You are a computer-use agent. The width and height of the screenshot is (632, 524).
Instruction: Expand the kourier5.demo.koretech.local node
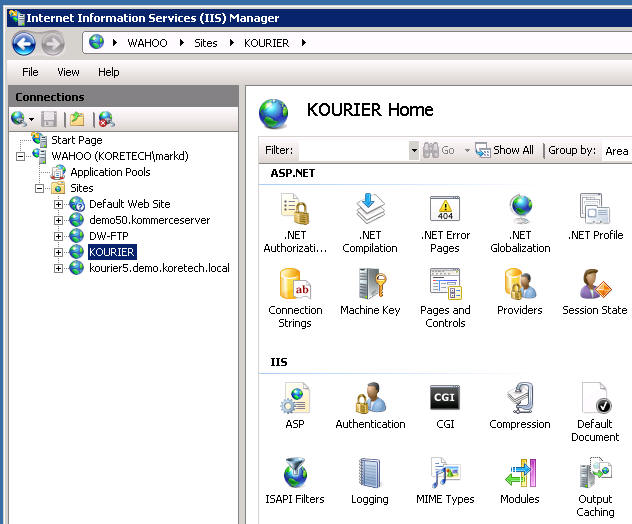coord(58,268)
